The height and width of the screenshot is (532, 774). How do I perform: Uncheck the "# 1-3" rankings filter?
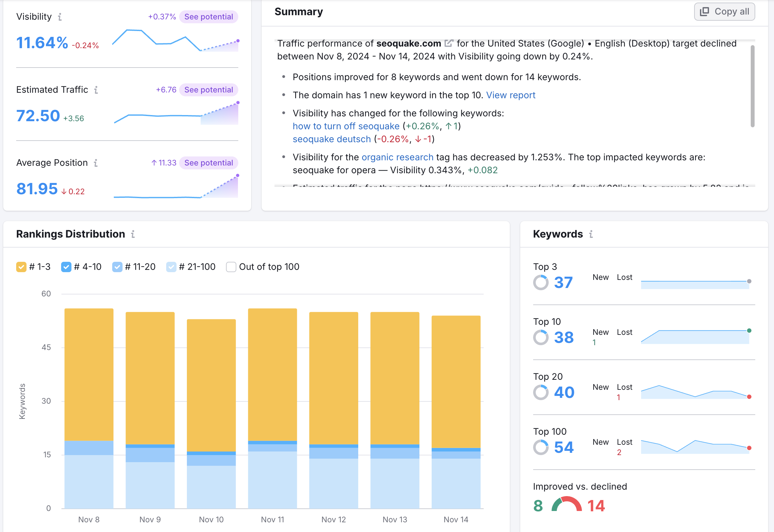21,267
